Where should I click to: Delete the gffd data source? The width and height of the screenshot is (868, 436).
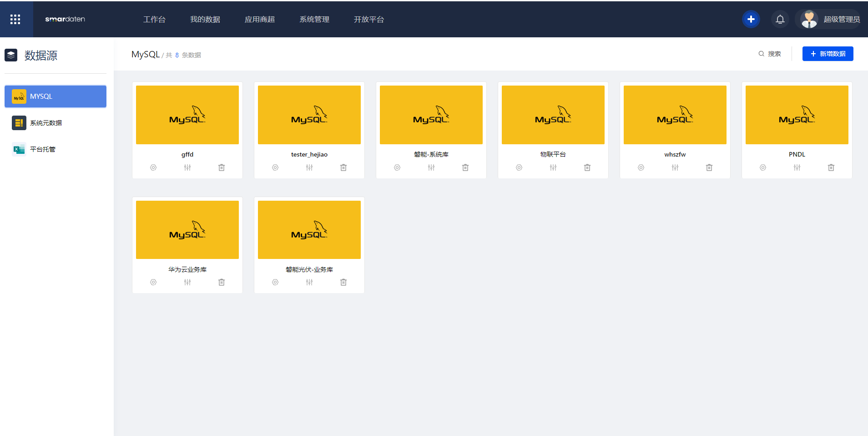(x=222, y=167)
